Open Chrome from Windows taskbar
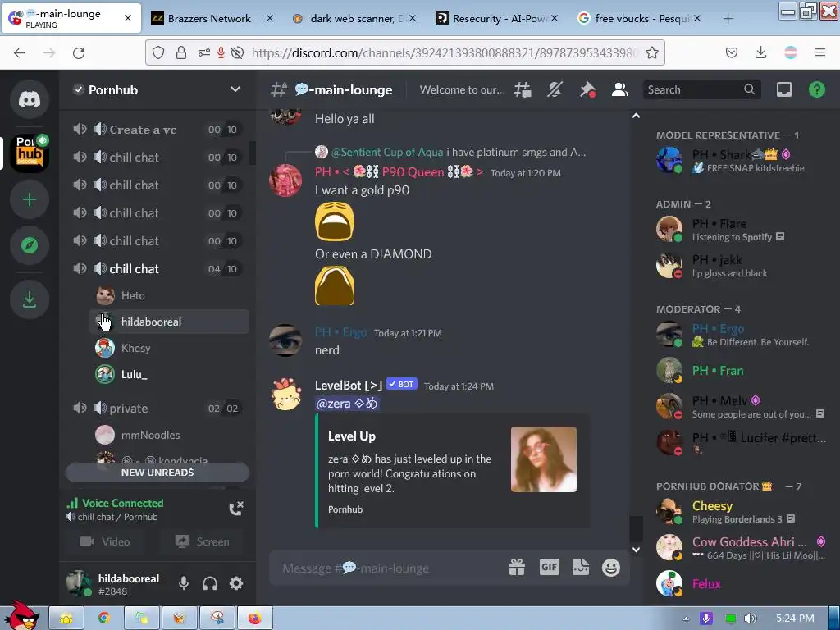Image resolution: width=840 pixels, height=630 pixels. [104, 619]
